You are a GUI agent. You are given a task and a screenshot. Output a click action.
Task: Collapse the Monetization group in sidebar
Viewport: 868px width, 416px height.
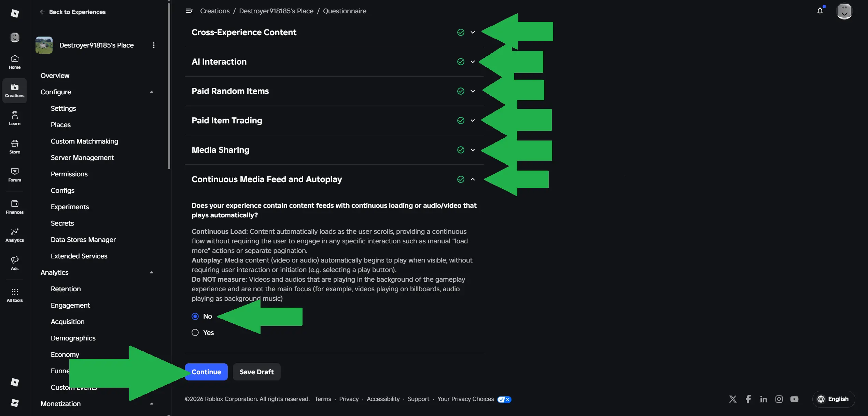(x=151, y=404)
